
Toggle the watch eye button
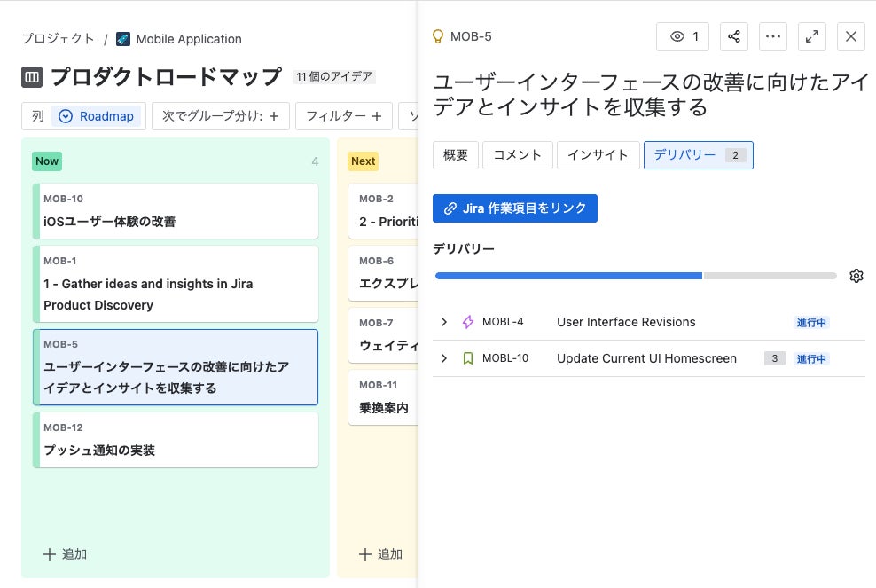click(x=683, y=36)
